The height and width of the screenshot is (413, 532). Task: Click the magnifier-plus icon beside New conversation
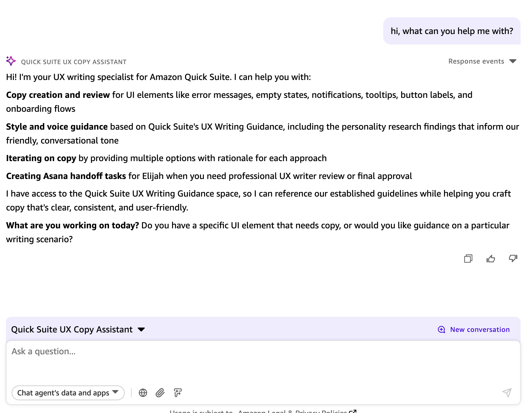[x=441, y=329]
